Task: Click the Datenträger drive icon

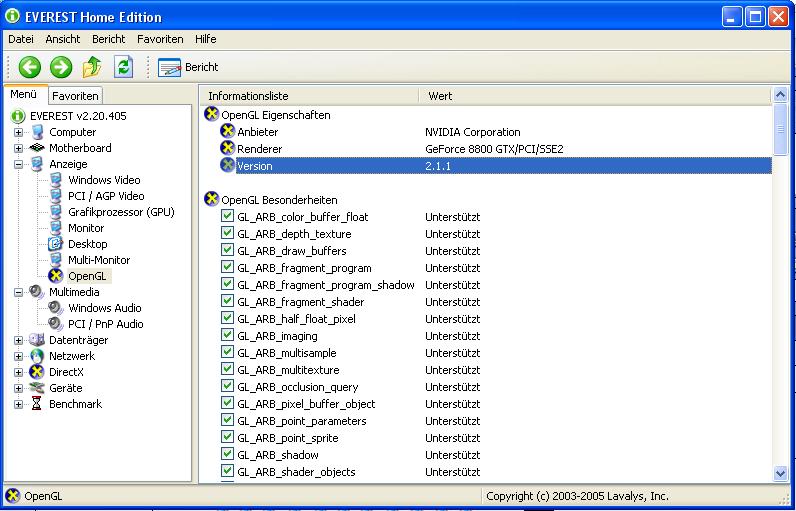Action: pyautogui.click(x=37, y=340)
